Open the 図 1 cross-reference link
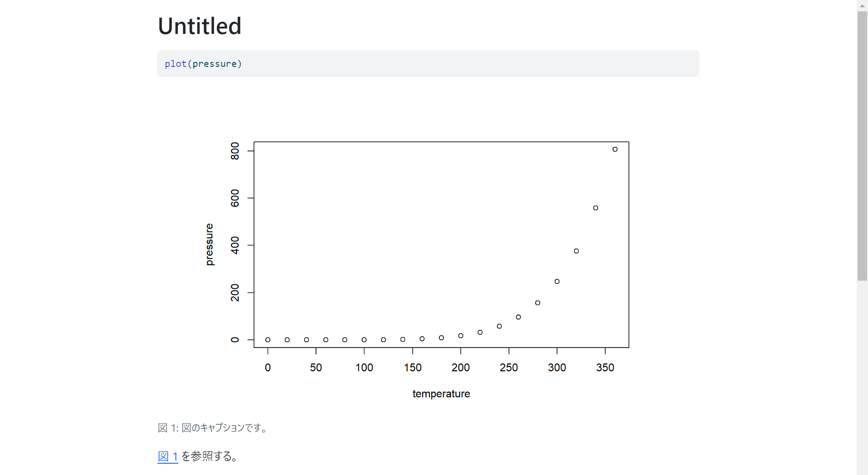 [x=168, y=456]
